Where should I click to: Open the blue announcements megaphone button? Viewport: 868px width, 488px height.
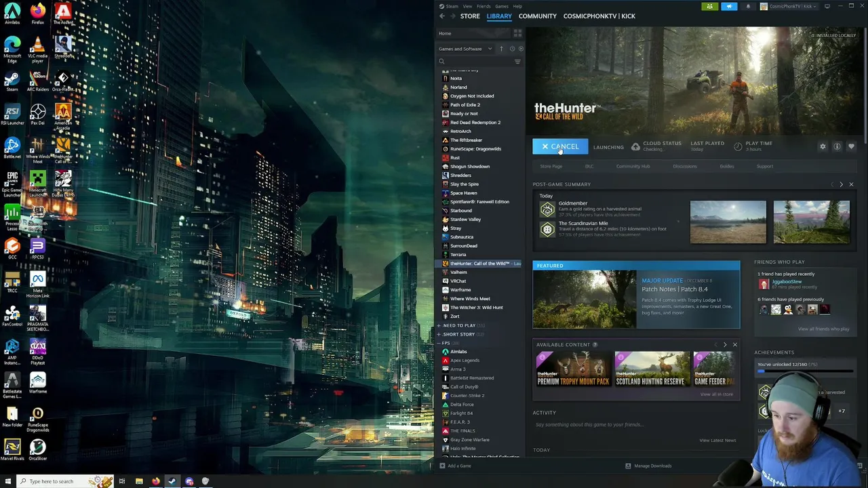click(729, 6)
